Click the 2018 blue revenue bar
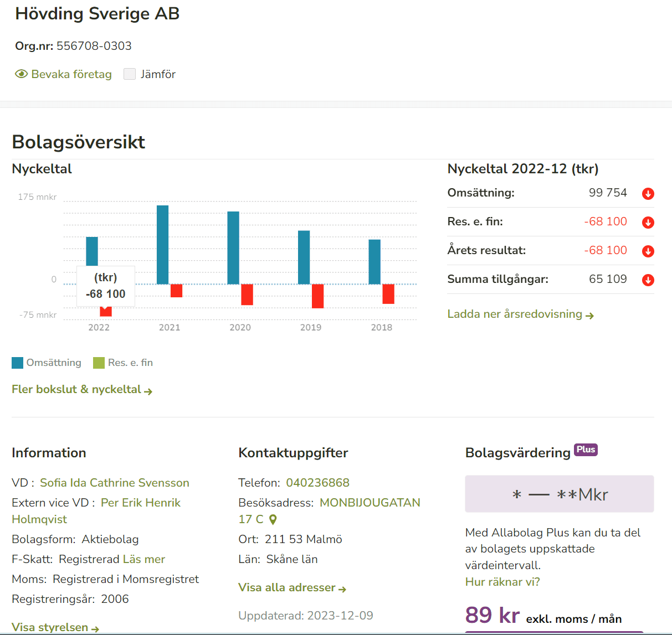The height and width of the screenshot is (635, 672). coord(375,262)
